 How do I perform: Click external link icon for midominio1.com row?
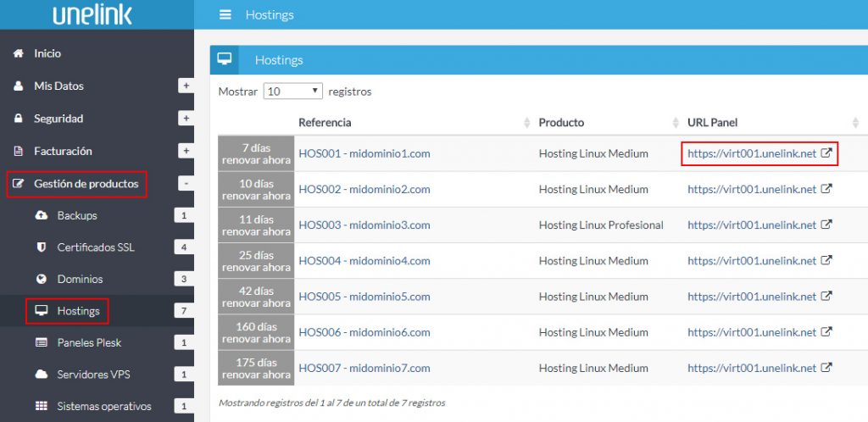826,153
